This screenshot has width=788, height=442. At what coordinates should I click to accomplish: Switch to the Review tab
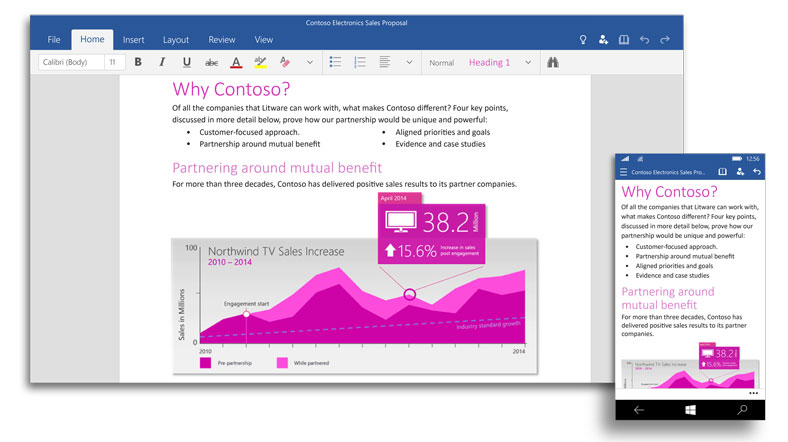(x=222, y=40)
